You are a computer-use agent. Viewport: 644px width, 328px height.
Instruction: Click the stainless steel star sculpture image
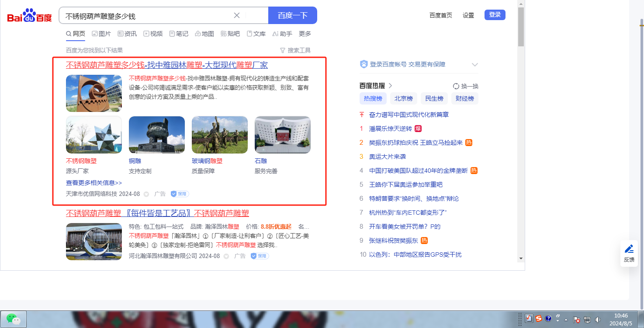(94, 135)
